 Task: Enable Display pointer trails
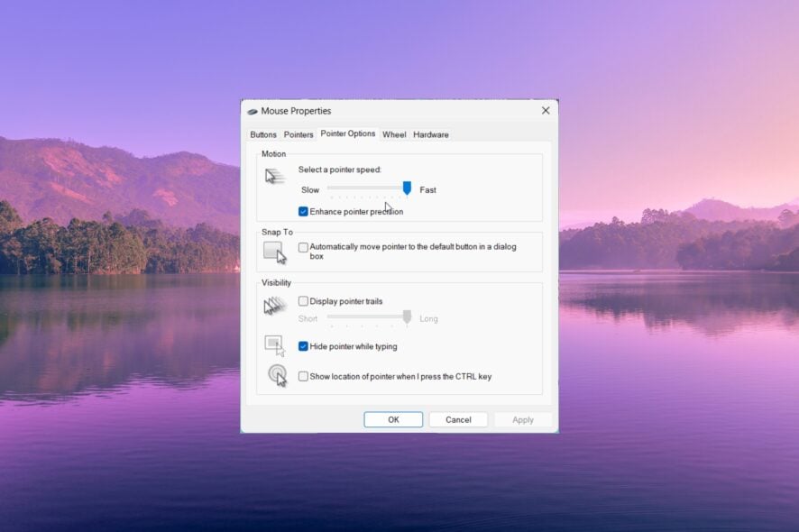coord(303,301)
